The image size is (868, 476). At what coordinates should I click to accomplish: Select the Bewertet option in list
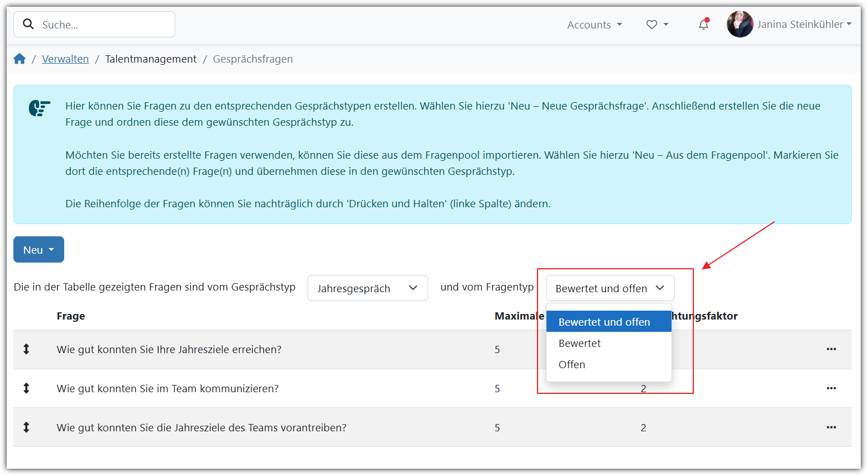pos(579,344)
